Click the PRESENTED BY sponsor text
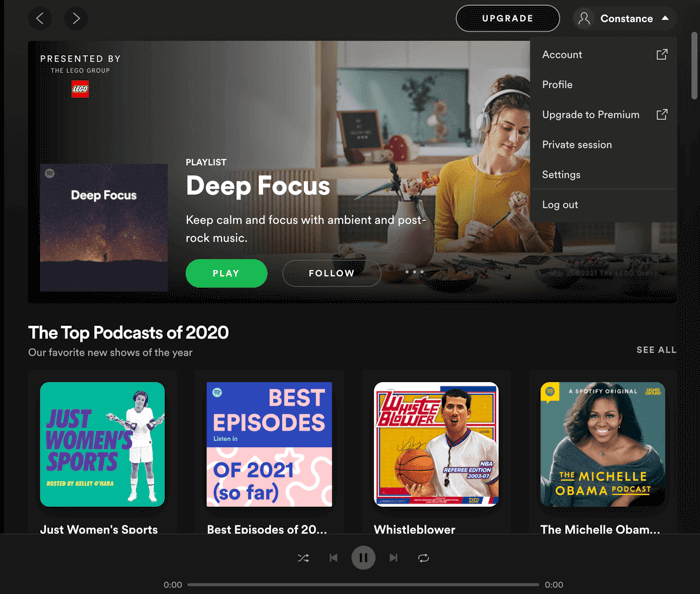 point(80,58)
